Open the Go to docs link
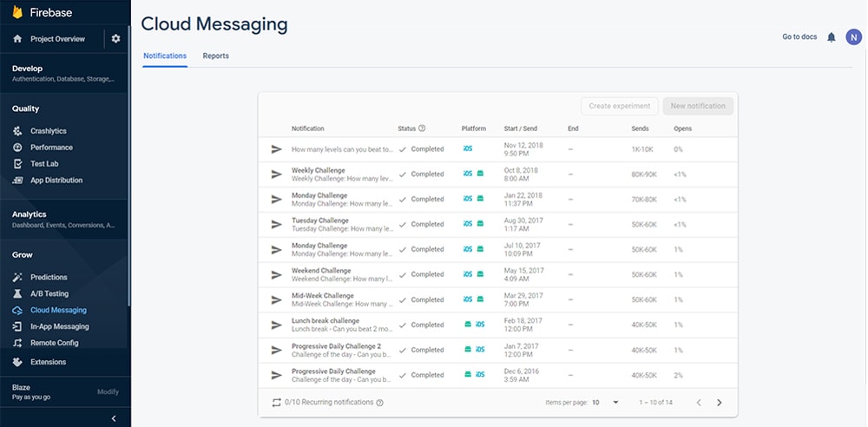The image size is (868, 427). [x=799, y=37]
